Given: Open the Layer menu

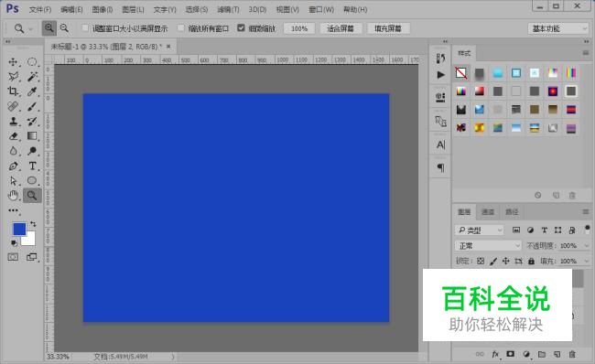Looking at the screenshot, I should [133, 9].
